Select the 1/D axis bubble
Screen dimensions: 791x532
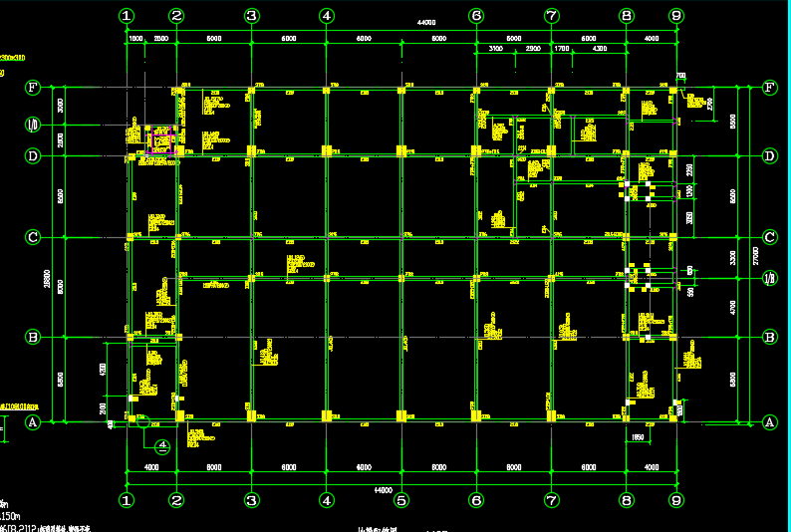(x=33, y=125)
